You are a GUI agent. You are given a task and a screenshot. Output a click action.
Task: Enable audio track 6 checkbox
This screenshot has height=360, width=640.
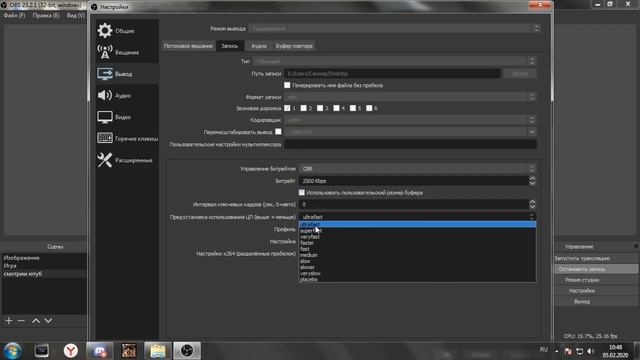(x=369, y=108)
